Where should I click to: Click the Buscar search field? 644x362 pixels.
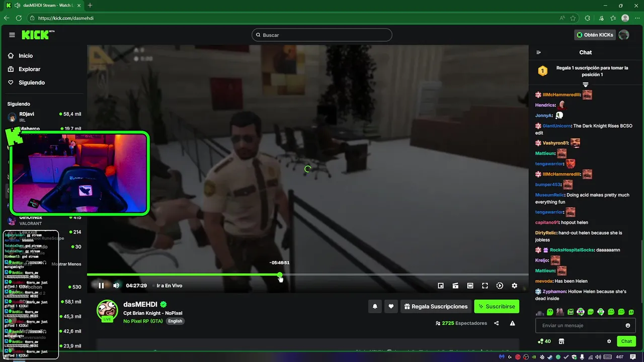point(322,35)
